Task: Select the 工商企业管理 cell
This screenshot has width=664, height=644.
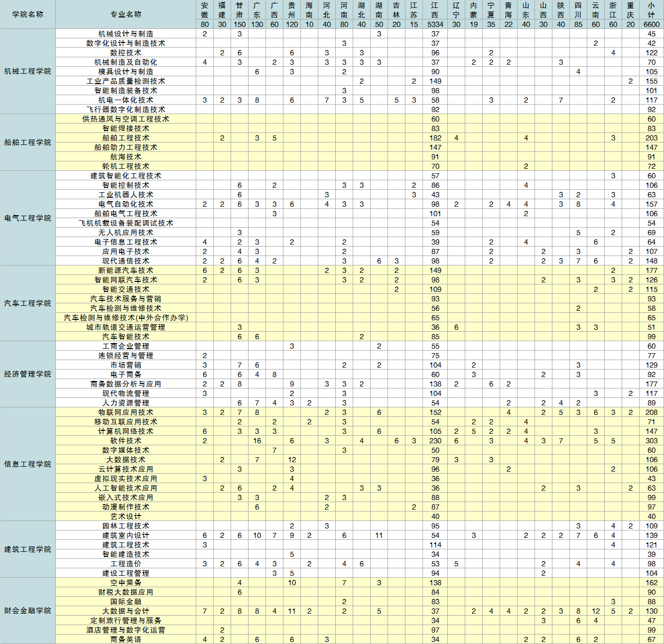Action: click(126, 346)
